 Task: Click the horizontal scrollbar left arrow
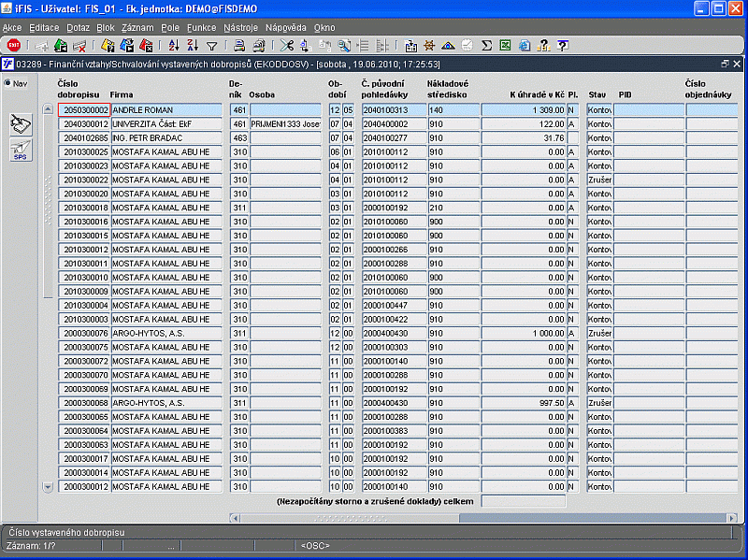(235, 518)
